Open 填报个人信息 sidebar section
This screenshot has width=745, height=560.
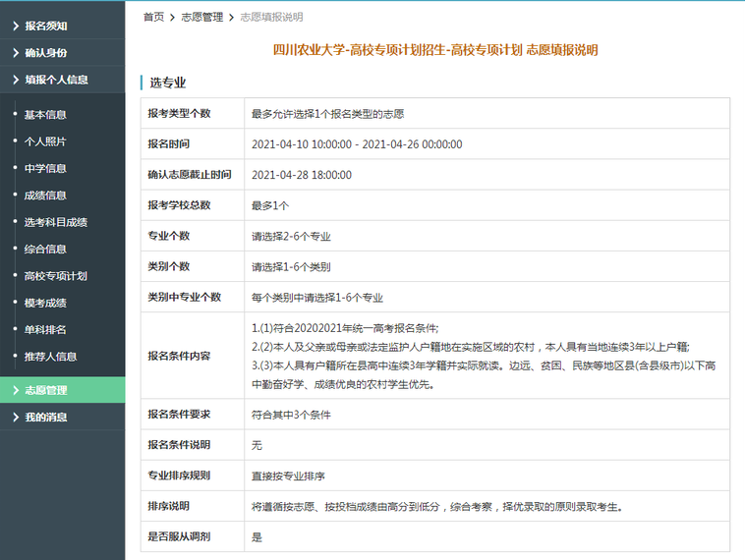coord(62,80)
